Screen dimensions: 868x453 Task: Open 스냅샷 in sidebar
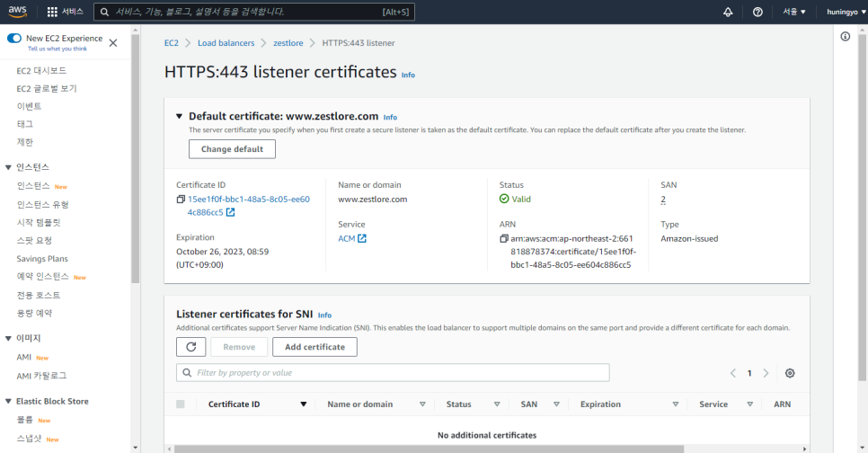29,439
